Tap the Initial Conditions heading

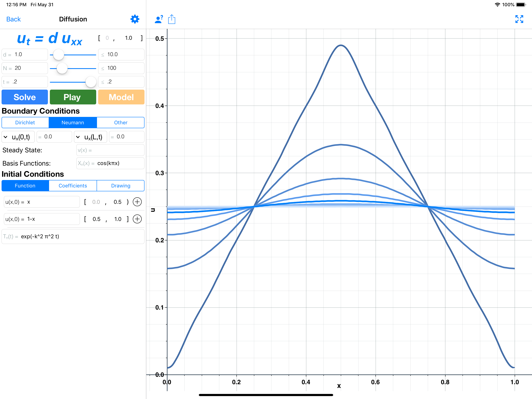[x=33, y=174]
